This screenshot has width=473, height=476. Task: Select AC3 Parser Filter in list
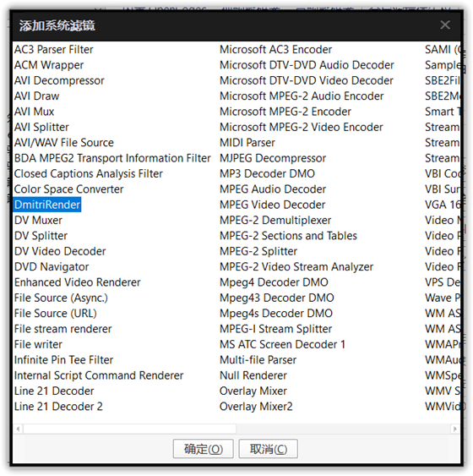click(54, 50)
